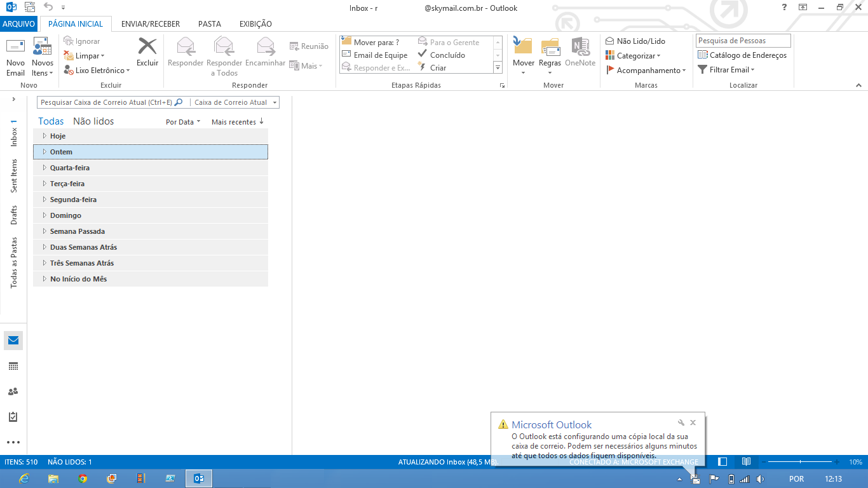Open the Tasks view icon
This screenshot has height=488, width=868.
click(x=13, y=417)
